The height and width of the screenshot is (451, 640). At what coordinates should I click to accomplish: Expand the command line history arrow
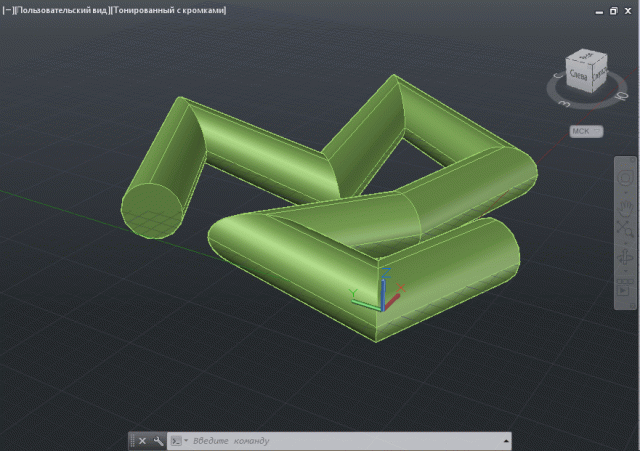point(507,440)
